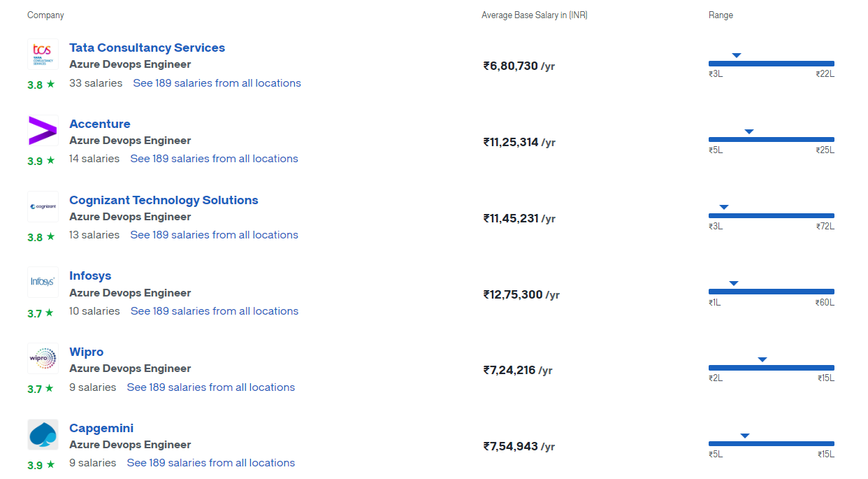
Task: Click the Cognizant ₹3L–₹72L range bar
Action: (x=771, y=215)
